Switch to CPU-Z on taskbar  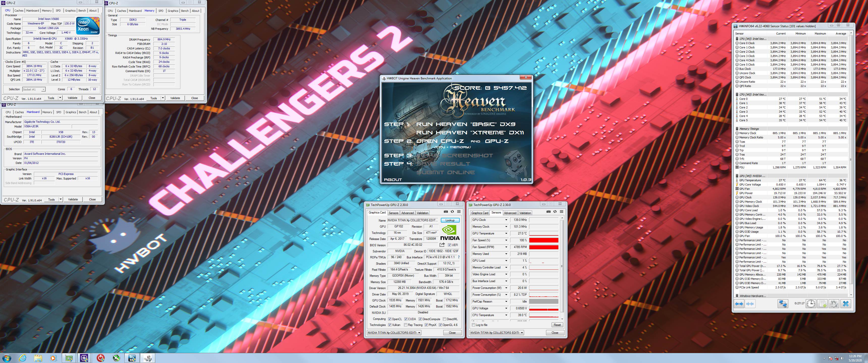(84, 358)
